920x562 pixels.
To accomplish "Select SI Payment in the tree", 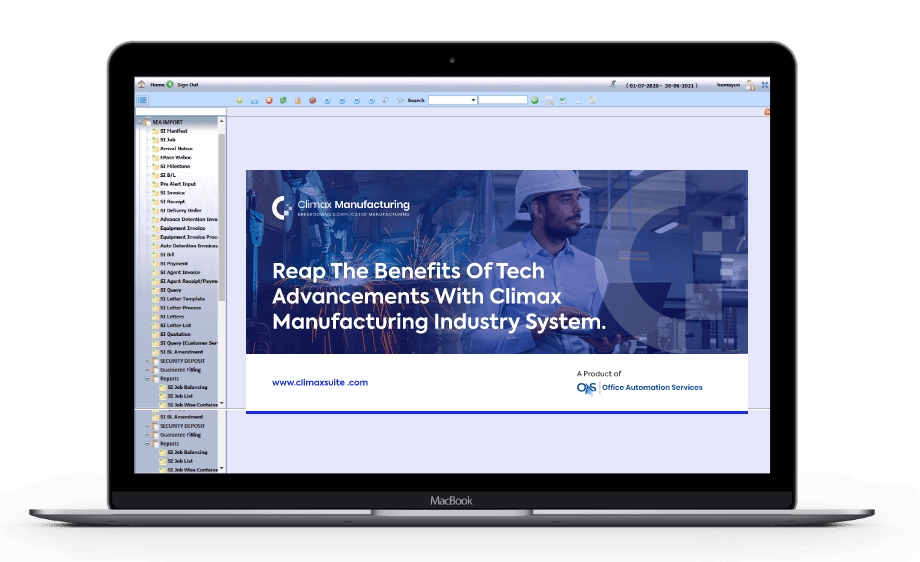I will (174, 263).
